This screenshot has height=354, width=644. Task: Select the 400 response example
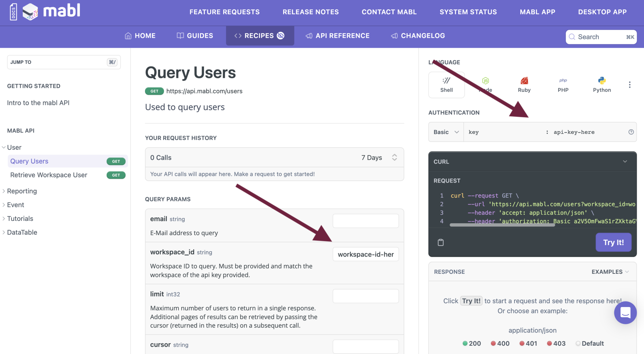[x=500, y=343]
